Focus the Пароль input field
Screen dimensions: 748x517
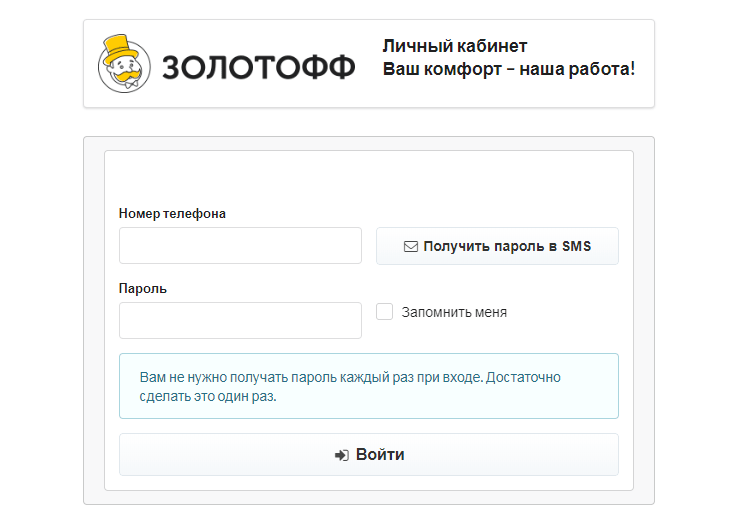coord(240,321)
